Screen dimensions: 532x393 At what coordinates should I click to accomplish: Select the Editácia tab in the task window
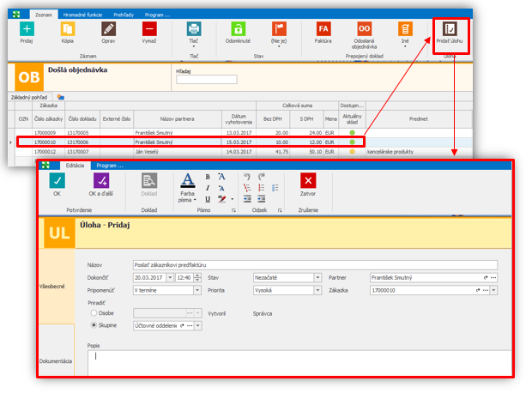(x=75, y=166)
